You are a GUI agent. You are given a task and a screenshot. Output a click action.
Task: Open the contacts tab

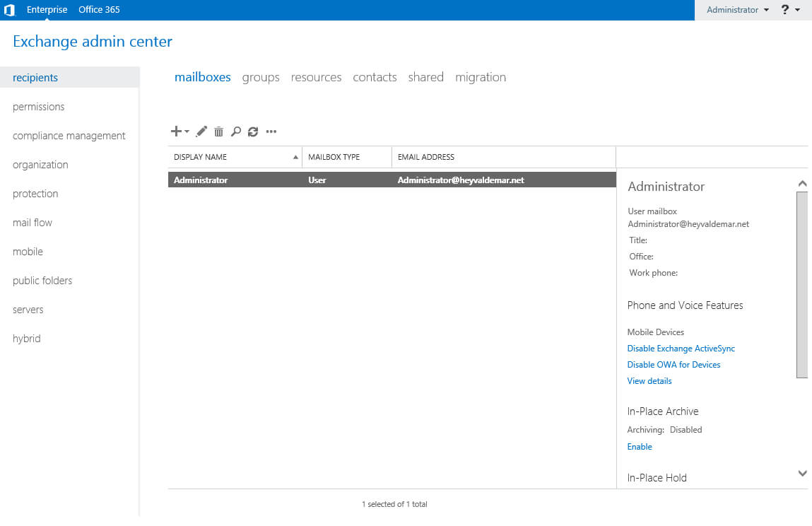tap(375, 76)
